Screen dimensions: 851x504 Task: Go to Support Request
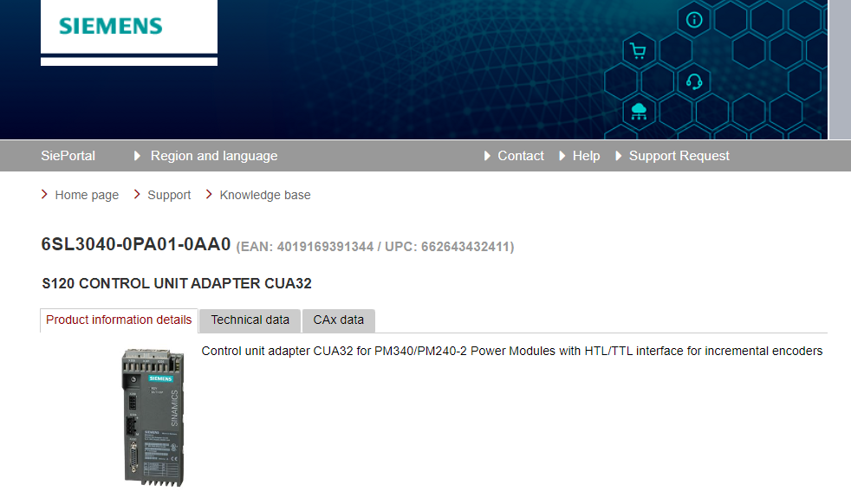(679, 156)
